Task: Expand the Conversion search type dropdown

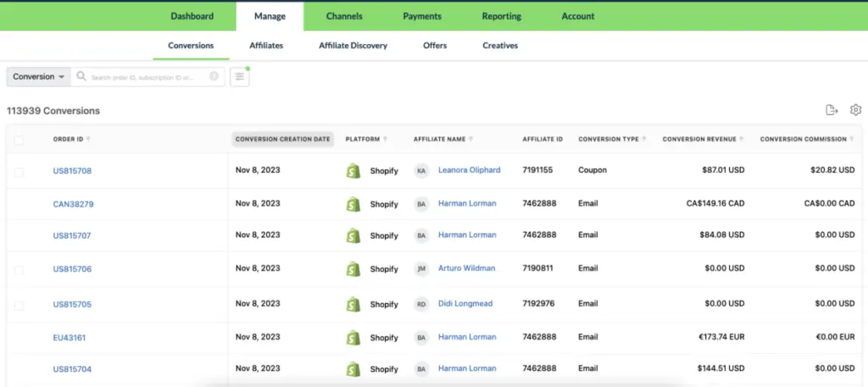Action: [38, 77]
